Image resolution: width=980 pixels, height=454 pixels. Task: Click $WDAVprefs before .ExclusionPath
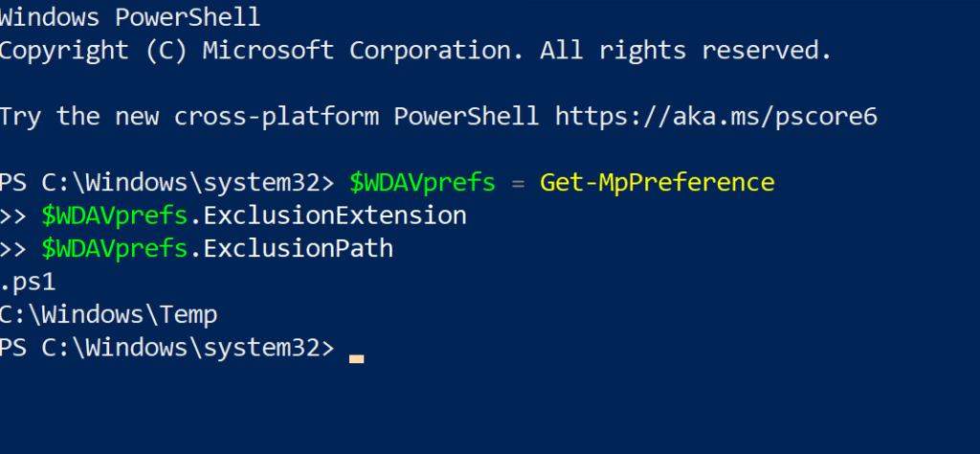pos(114,249)
